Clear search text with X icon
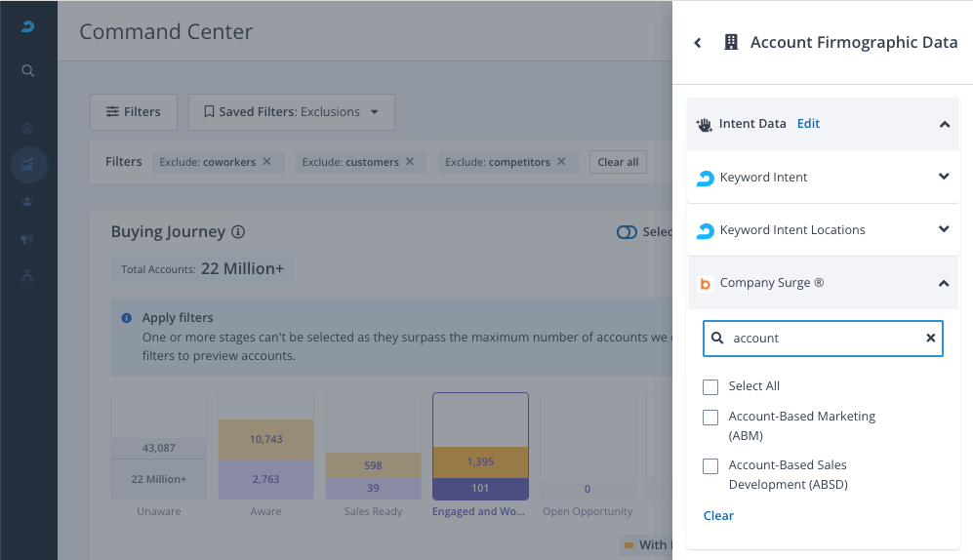 tap(930, 339)
